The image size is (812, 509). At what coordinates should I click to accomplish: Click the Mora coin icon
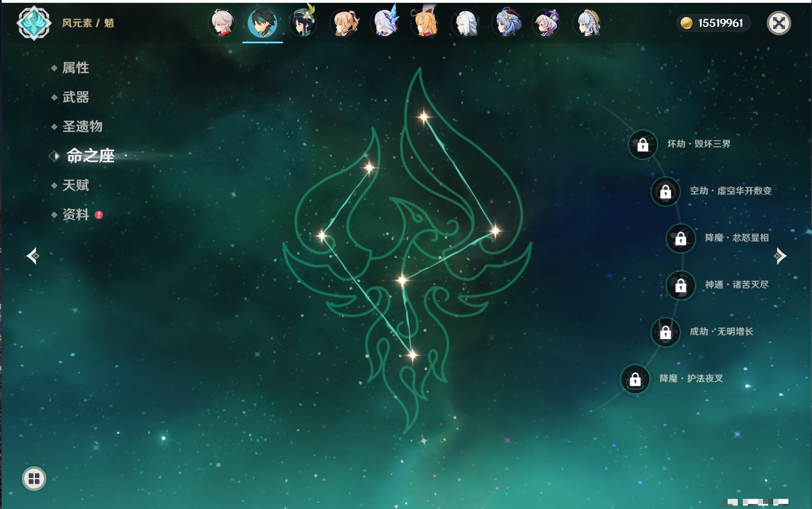coord(686,23)
